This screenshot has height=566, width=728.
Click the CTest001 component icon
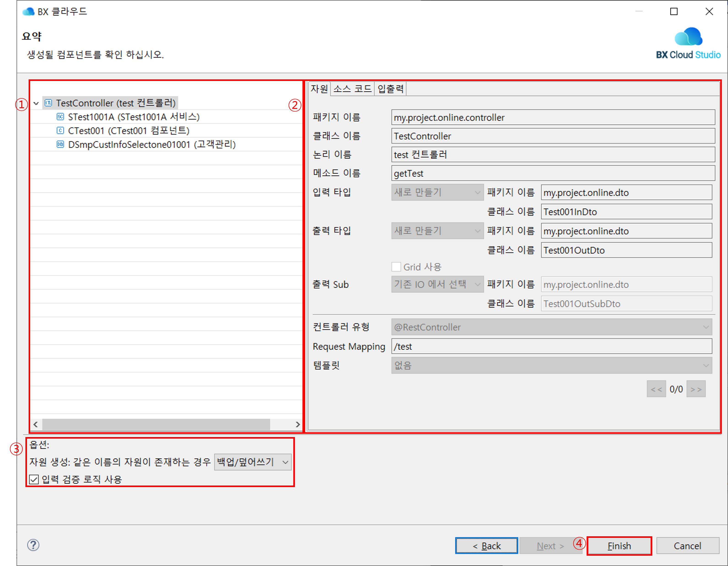(x=60, y=131)
